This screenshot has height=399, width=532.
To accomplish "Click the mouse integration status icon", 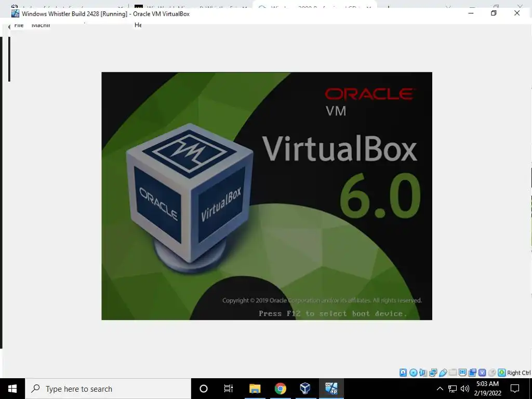I will click(492, 373).
